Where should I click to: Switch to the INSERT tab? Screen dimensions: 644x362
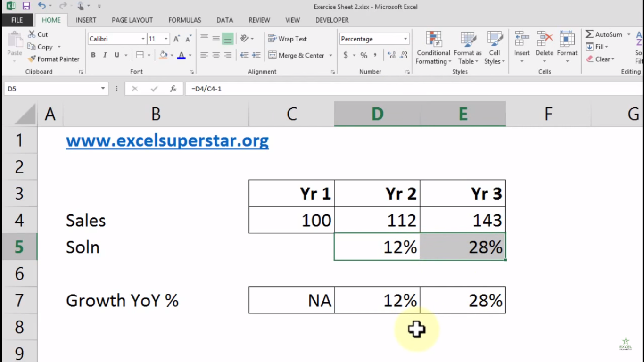point(86,20)
